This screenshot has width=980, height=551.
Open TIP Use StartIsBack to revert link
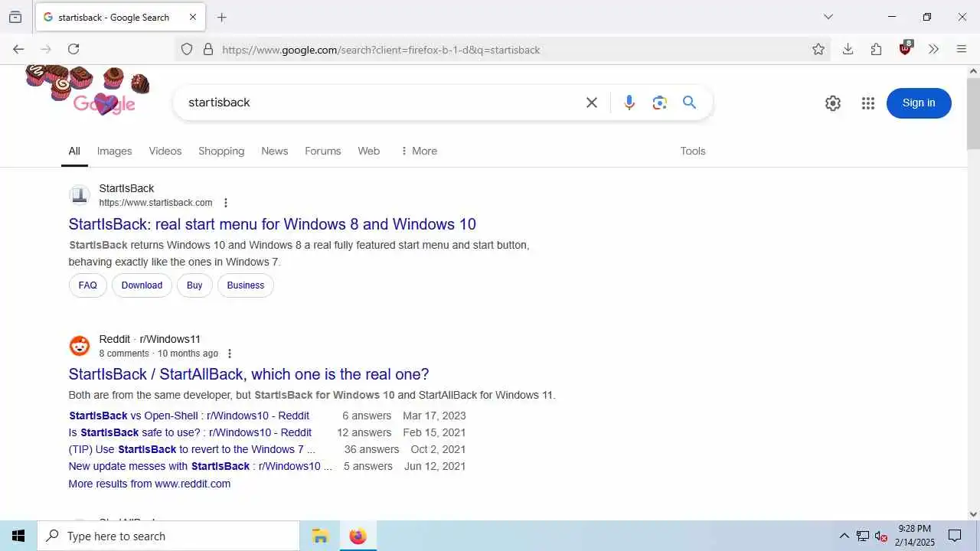(192, 449)
